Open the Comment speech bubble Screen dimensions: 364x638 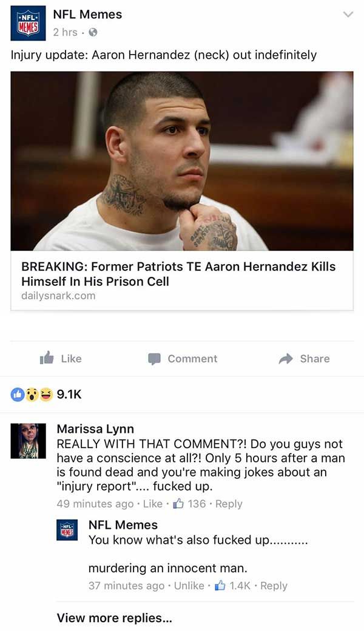(153, 359)
